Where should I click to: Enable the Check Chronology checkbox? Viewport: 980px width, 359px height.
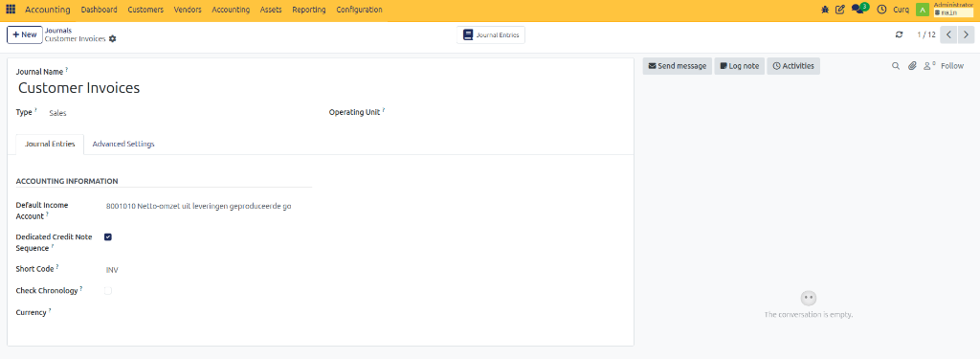(x=108, y=291)
